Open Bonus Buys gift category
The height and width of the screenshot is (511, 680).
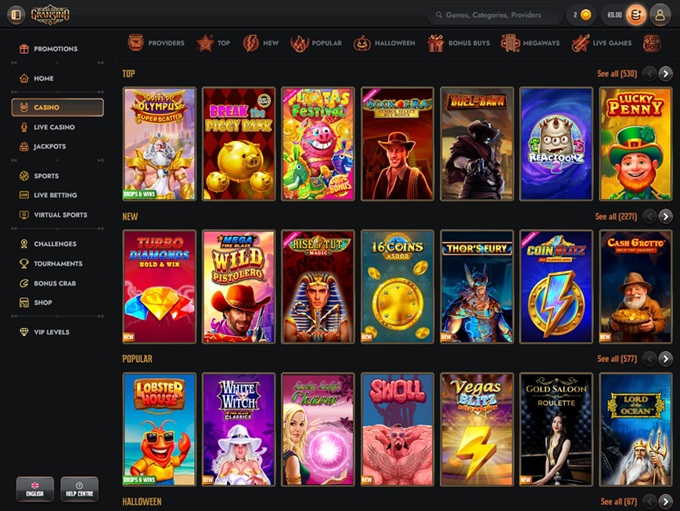(458, 43)
